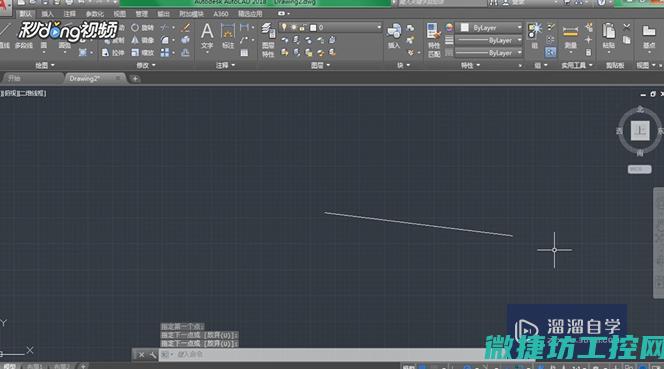Viewport: 664px width, 369px height.
Task: Expand the Draw (绘图) panel
Action: (45, 65)
